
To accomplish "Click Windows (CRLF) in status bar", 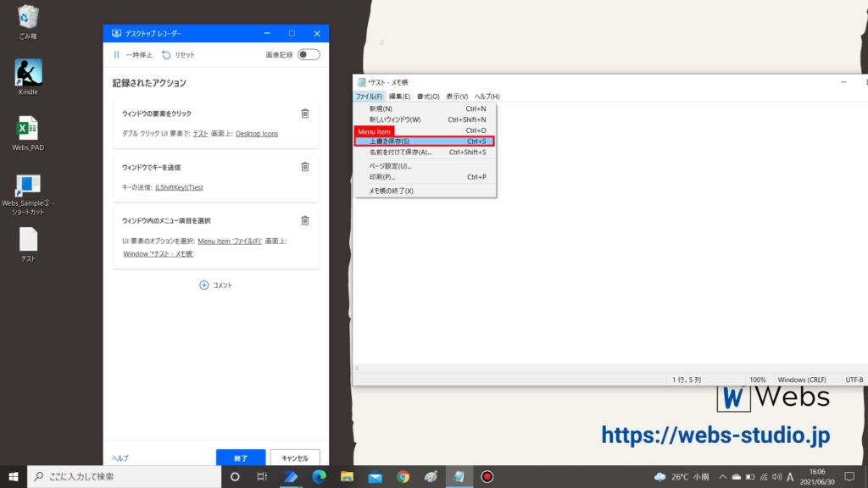I will 802,380.
